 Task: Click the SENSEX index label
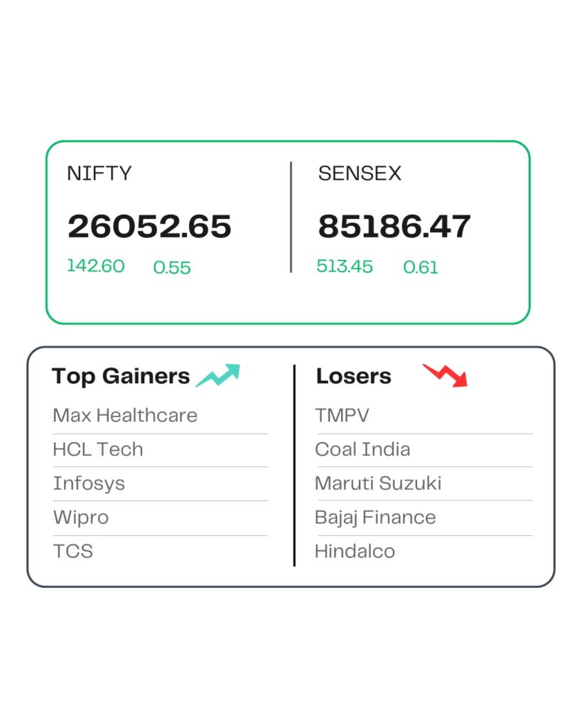pyautogui.click(x=360, y=173)
